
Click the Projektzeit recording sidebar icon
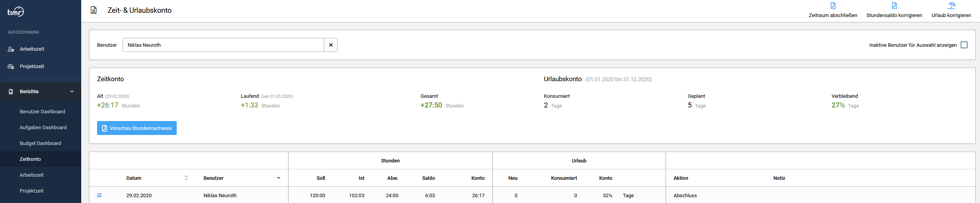pyautogui.click(x=11, y=67)
